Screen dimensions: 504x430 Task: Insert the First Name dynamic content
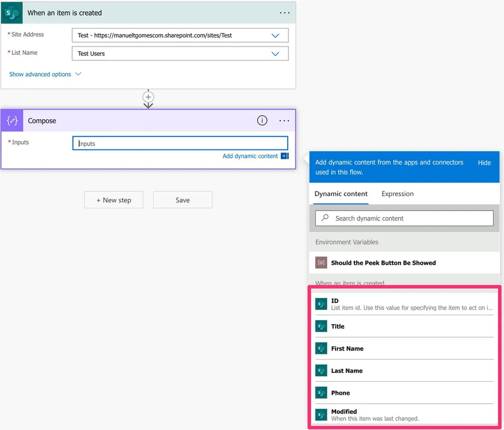(347, 348)
